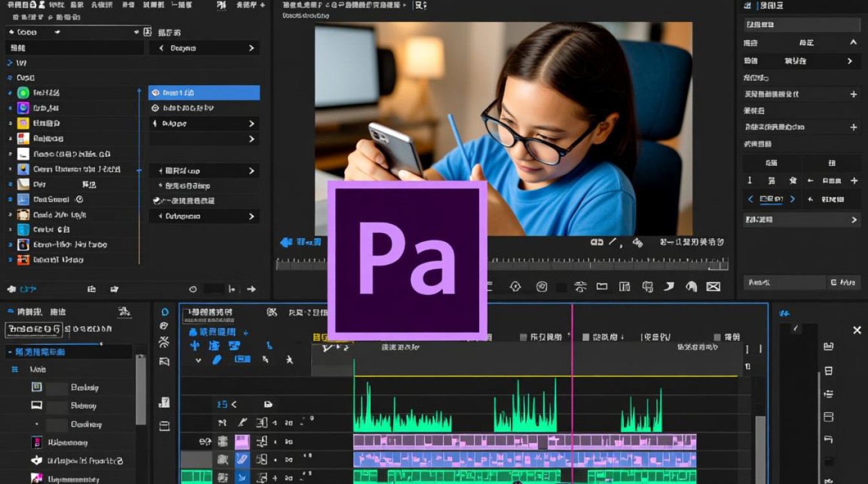Click the envelope-shaped icon in the monitor toolbar
Screen dimensions: 868x484
pyautogui.click(x=713, y=287)
